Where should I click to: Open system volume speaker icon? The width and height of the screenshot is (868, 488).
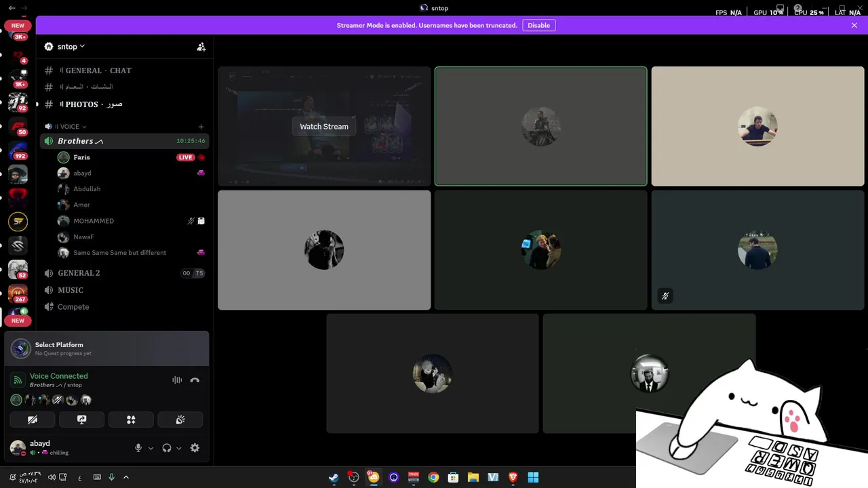tap(52, 478)
